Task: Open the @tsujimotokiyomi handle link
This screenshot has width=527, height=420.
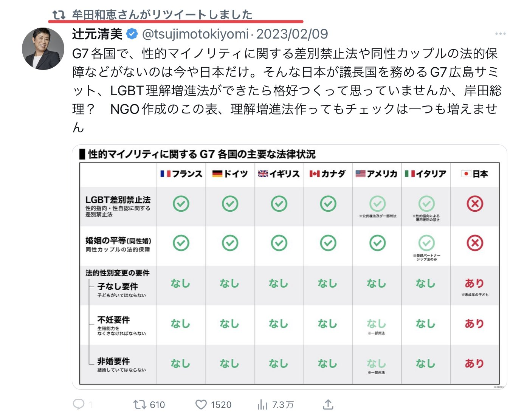Action: [x=195, y=34]
